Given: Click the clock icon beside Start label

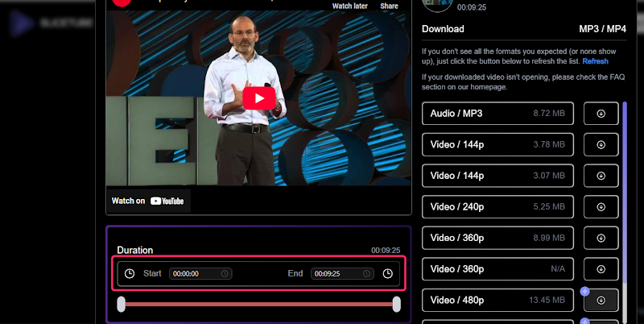Looking at the screenshot, I should pyautogui.click(x=130, y=273).
